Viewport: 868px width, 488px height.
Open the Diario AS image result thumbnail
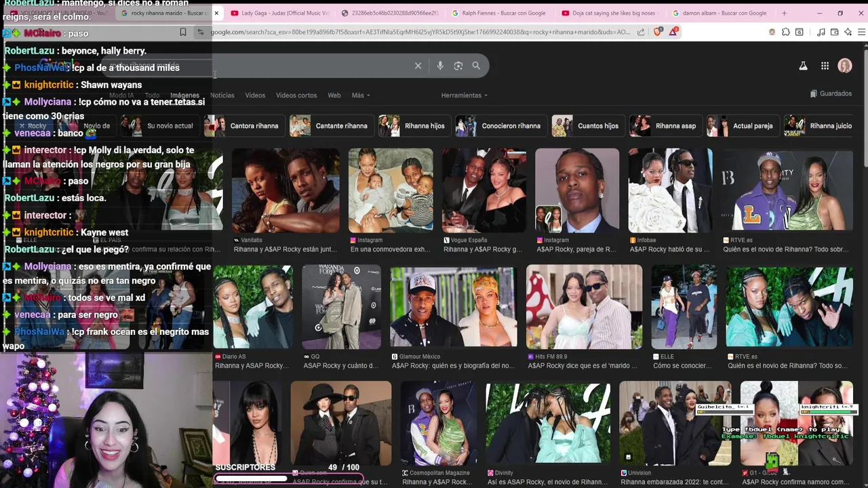(253, 307)
